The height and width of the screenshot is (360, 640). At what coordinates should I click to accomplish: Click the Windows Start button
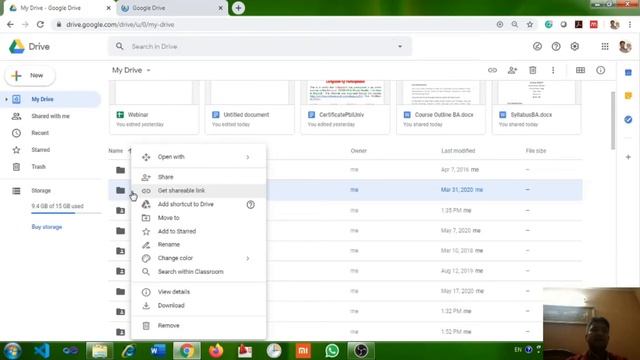[12, 351]
